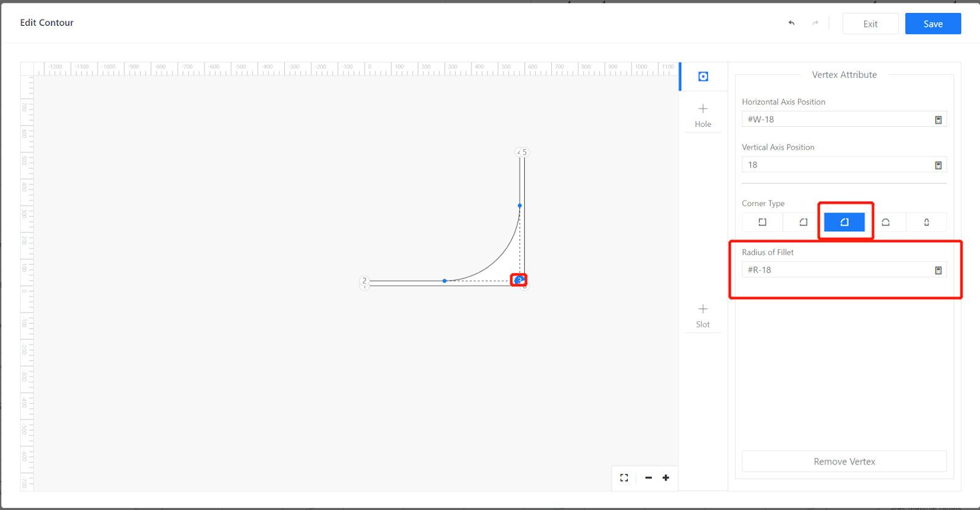
Task: Click the blue arc handle on the horizontal edge
Action: pos(445,281)
